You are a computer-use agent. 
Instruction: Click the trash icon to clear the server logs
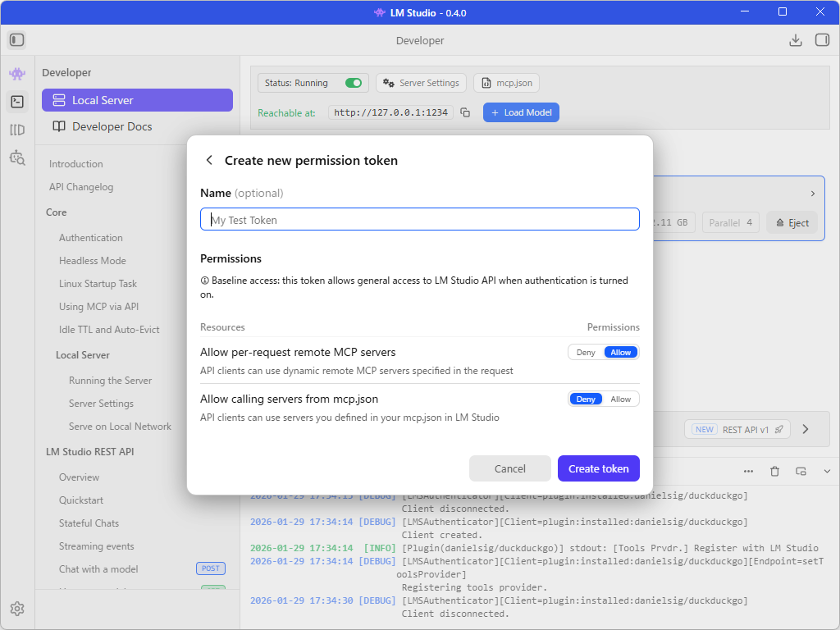click(x=774, y=472)
